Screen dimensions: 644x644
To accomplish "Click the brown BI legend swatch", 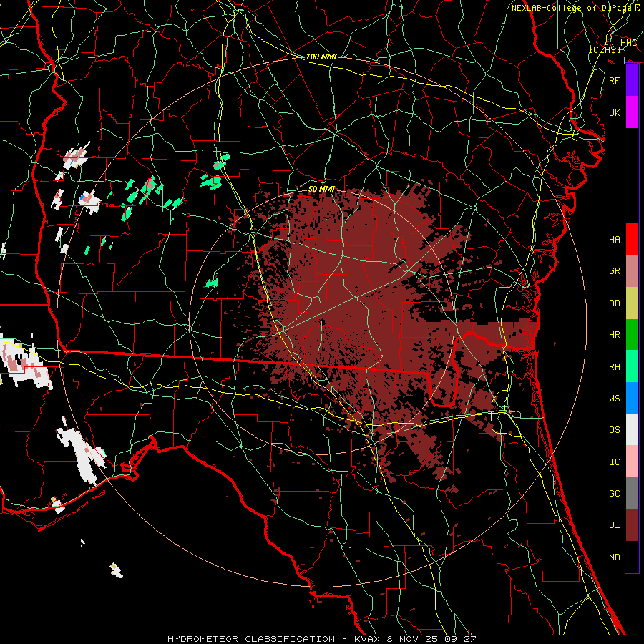I will coord(632,525).
